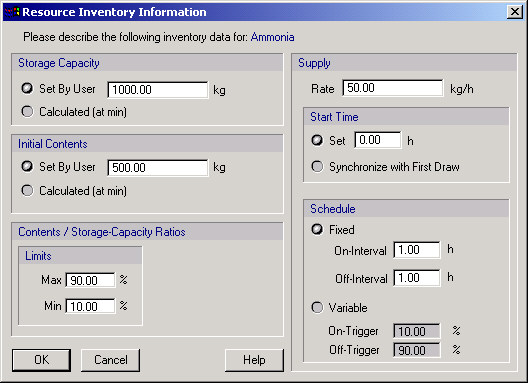Confirm with the OK button
The width and height of the screenshot is (528, 383).
[x=41, y=360]
